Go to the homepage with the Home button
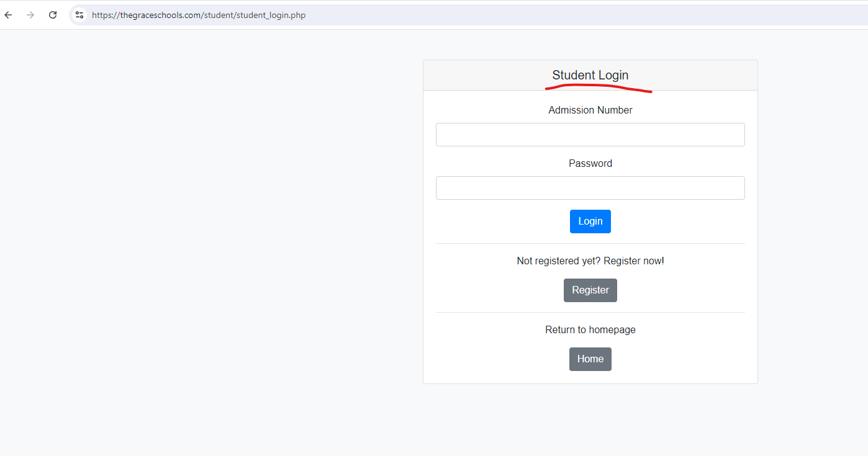This screenshot has height=456, width=868. point(590,359)
